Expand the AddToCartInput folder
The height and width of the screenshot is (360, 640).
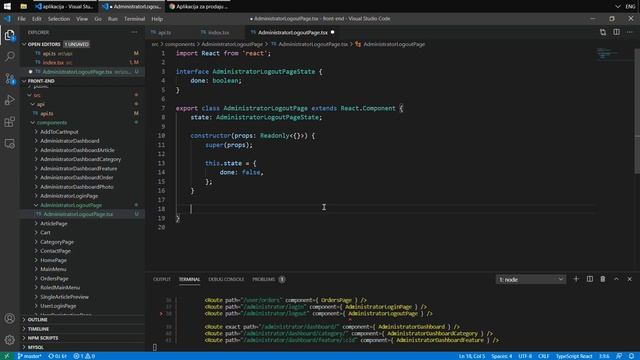tap(59, 132)
